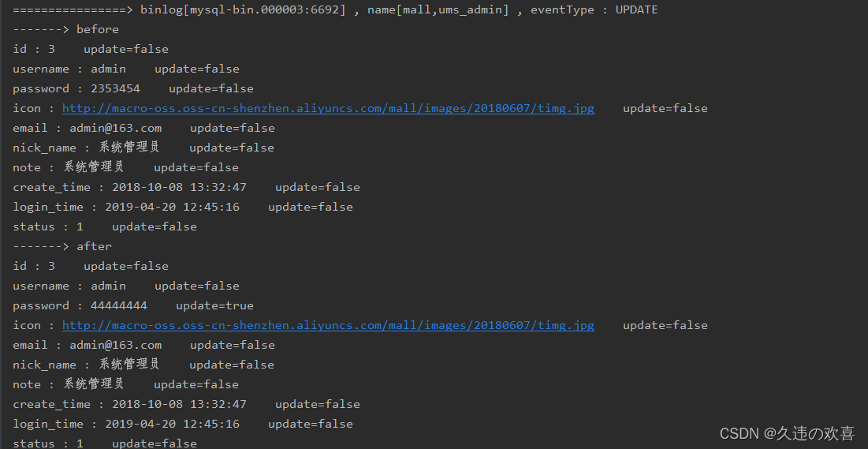Click the before email admin@163.com

click(x=116, y=128)
